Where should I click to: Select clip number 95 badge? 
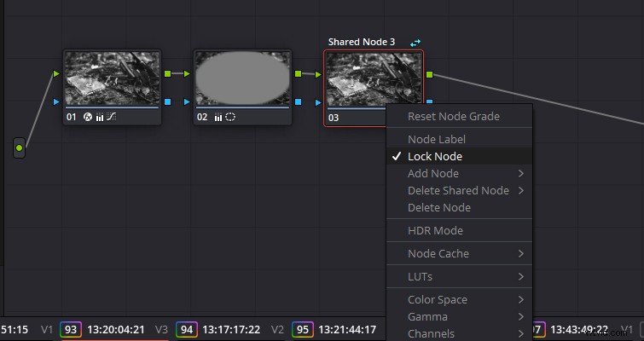303,330
